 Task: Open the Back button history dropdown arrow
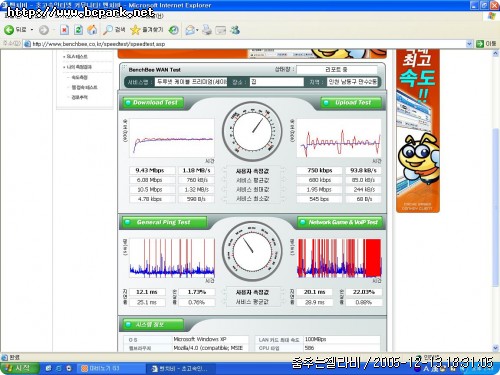32,30
